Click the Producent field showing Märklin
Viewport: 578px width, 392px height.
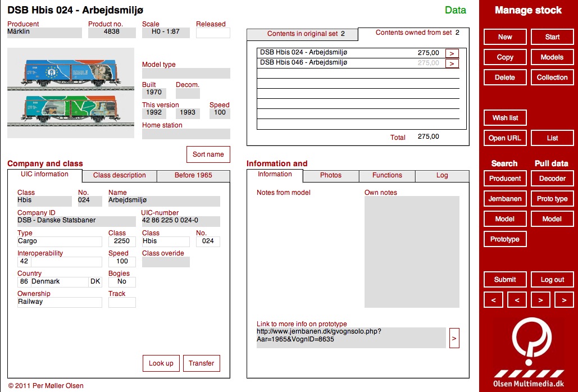click(44, 33)
